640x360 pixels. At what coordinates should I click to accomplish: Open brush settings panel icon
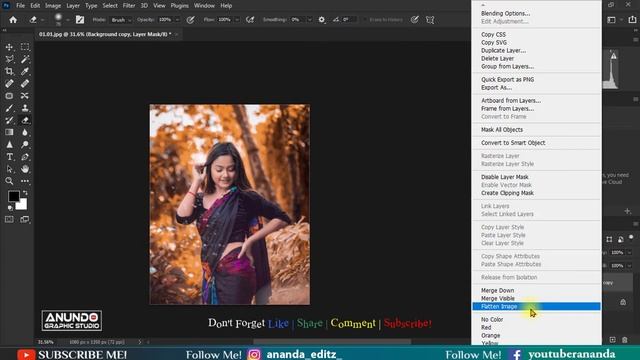click(80, 20)
